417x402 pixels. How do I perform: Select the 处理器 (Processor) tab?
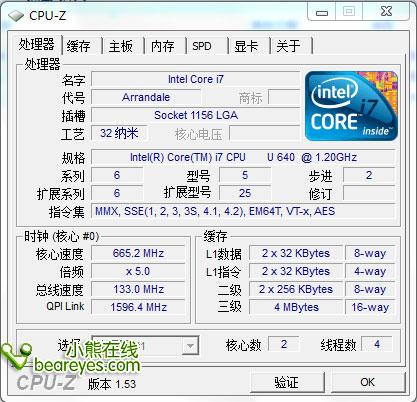coord(37,44)
